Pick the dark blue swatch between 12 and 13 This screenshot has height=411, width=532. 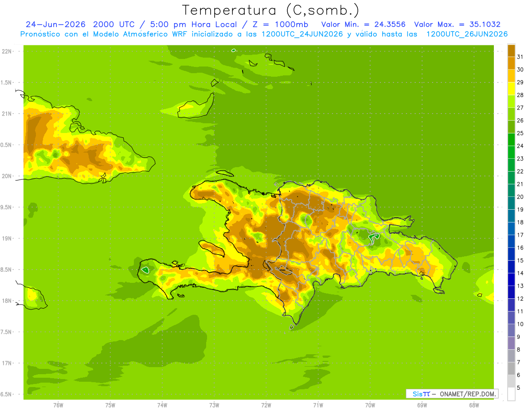[511, 292]
